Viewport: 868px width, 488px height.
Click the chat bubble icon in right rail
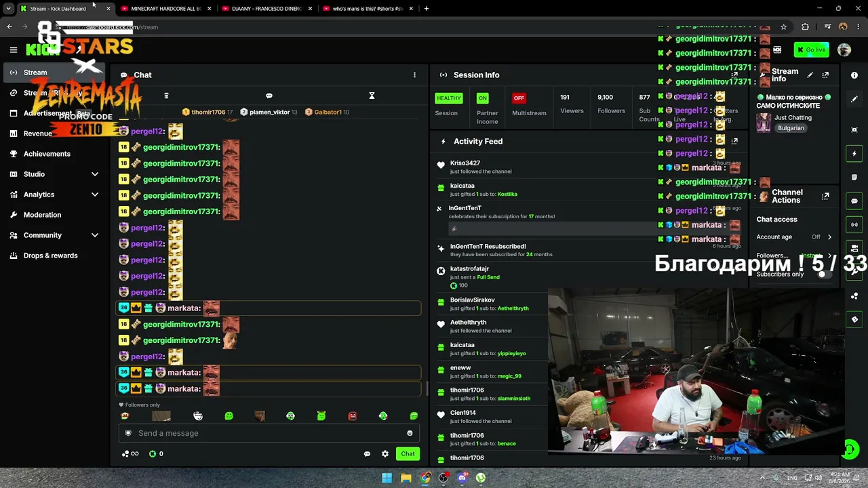pos(854,201)
